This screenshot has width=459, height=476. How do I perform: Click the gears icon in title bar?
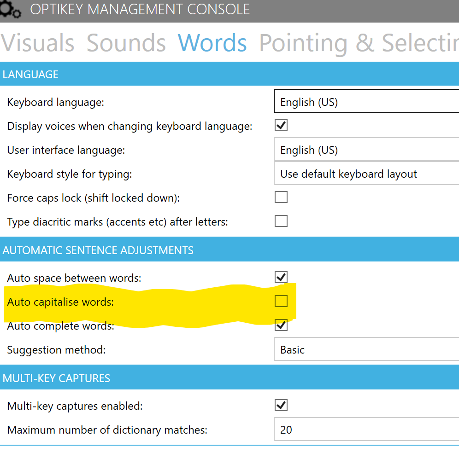point(10,9)
